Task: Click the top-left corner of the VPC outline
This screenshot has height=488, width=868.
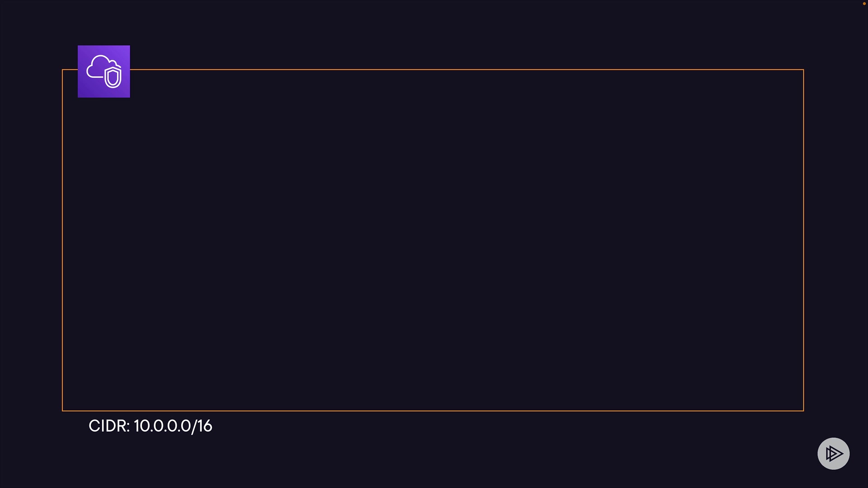Action: [x=62, y=70]
